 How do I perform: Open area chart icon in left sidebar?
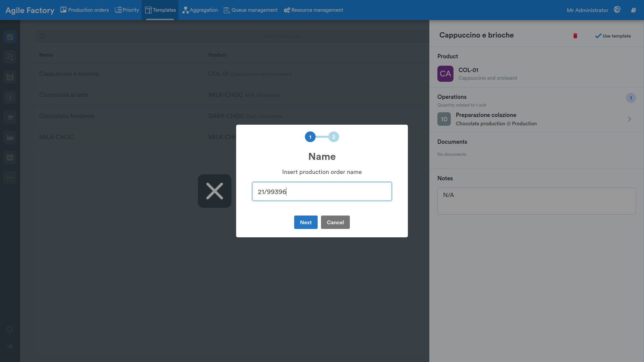[10, 137]
